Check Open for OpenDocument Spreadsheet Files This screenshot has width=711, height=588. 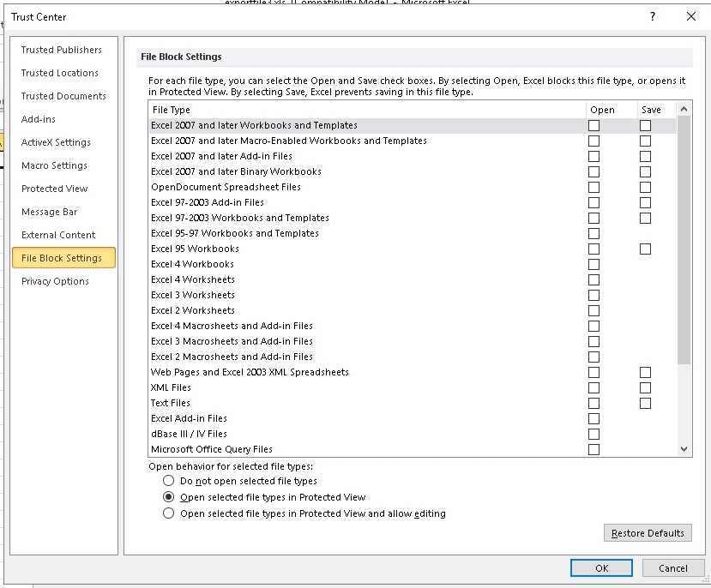coord(594,187)
